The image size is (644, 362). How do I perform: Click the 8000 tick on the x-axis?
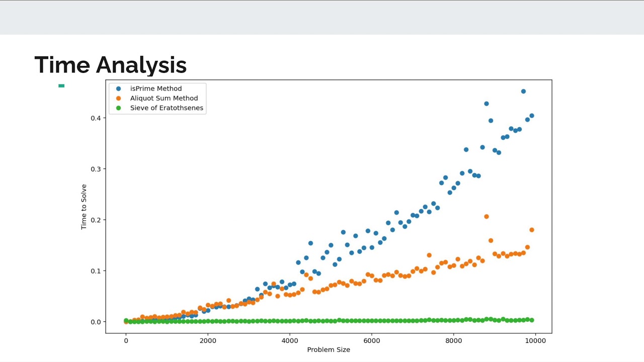(454, 340)
